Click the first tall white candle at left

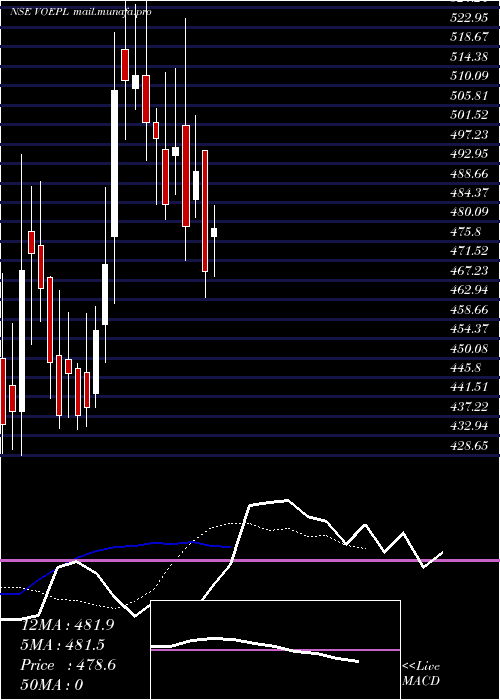click(x=22, y=341)
